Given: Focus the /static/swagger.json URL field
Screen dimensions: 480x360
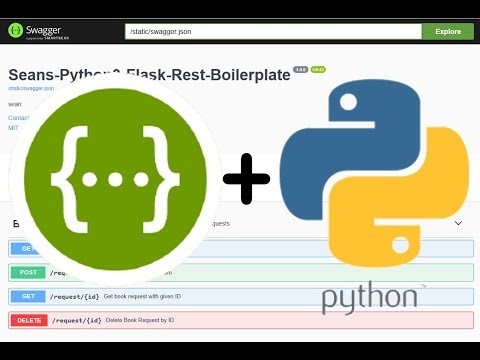Looking at the screenshot, I should (x=273, y=32).
